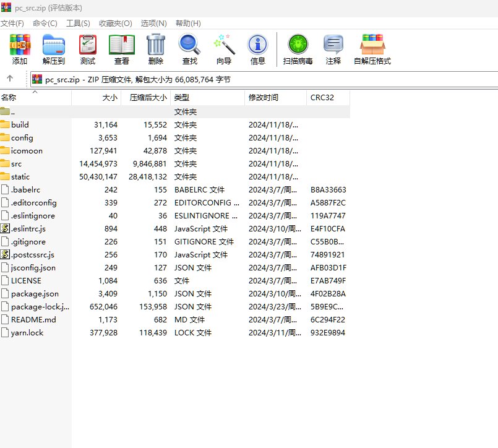
Task: Open the 选项(N) menu
Action: pyautogui.click(x=153, y=23)
